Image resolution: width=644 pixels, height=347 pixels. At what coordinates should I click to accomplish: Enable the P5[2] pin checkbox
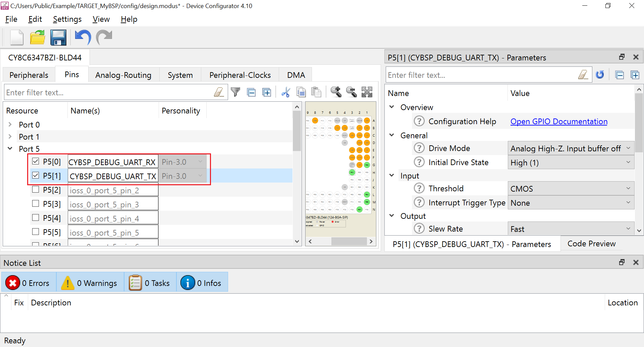click(36, 190)
